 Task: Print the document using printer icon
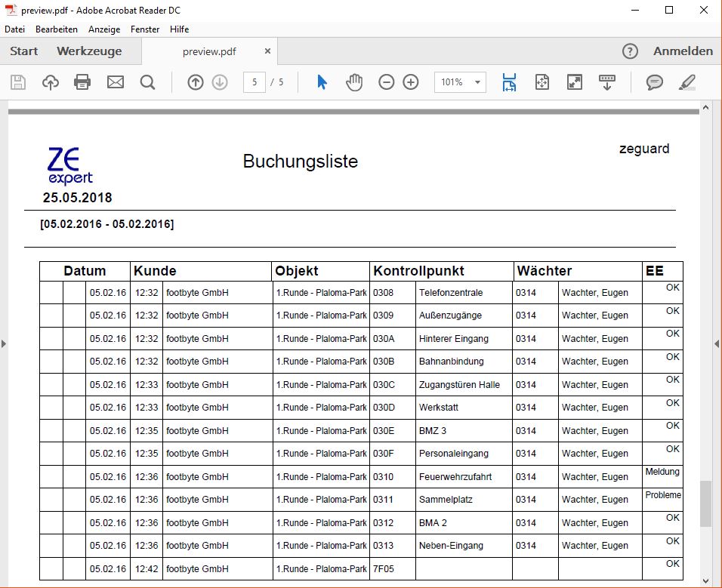(82, 82)
